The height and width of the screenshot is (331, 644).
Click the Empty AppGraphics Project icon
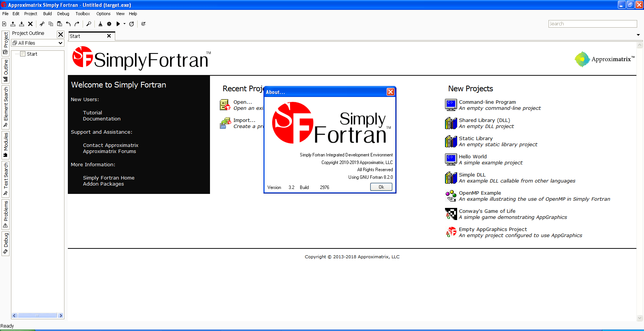[451, 232]
